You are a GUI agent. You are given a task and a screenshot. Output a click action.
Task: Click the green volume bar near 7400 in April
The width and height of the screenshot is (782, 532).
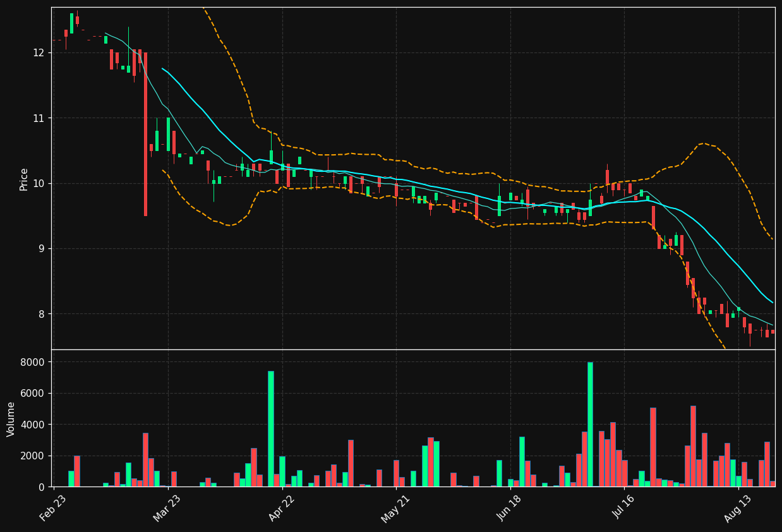click(x=270, y=428)
